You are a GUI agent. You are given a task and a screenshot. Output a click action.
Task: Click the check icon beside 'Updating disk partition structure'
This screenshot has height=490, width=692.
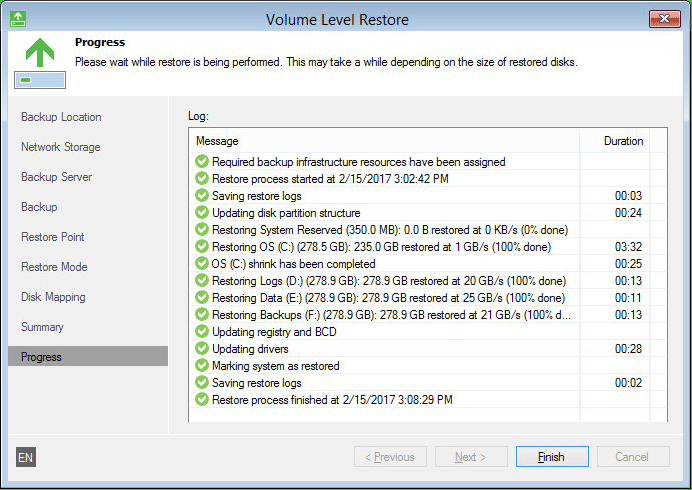[x=202, y=212]
